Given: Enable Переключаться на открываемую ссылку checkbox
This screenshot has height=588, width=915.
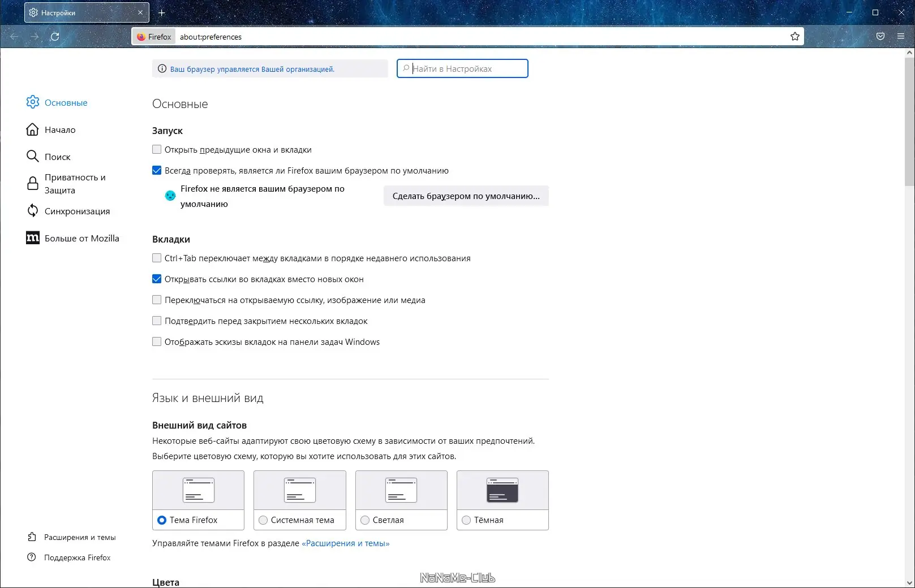Looking at the screenshot, I should (157, 300).
